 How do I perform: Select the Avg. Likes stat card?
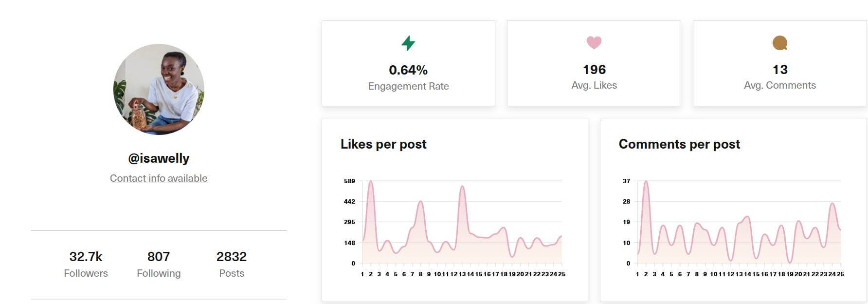(x=594, y=62)
